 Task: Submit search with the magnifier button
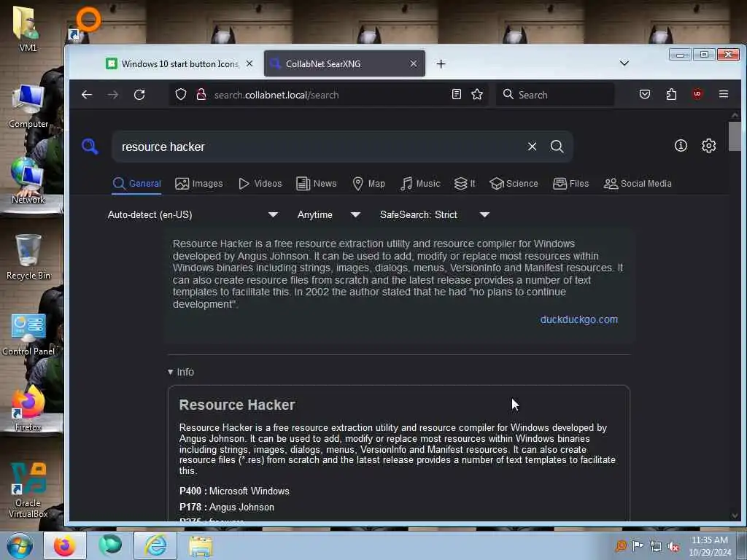click(557, 147)
